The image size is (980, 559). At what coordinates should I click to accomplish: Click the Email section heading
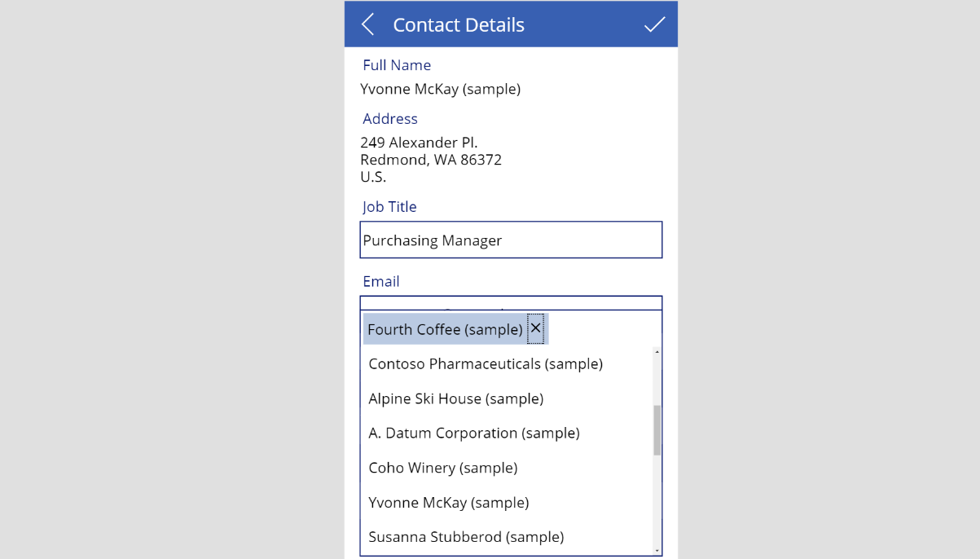click(380, 281)
